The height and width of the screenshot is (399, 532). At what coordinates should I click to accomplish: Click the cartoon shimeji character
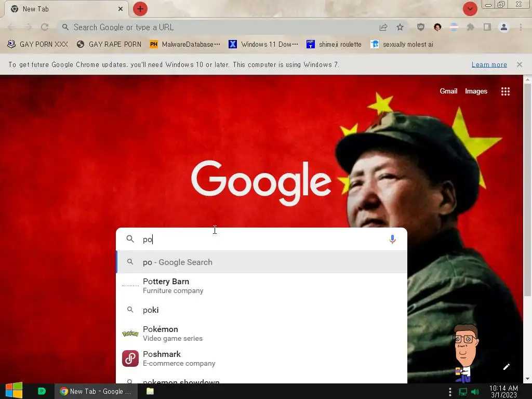pyautogui.click(x=465, y=353)
